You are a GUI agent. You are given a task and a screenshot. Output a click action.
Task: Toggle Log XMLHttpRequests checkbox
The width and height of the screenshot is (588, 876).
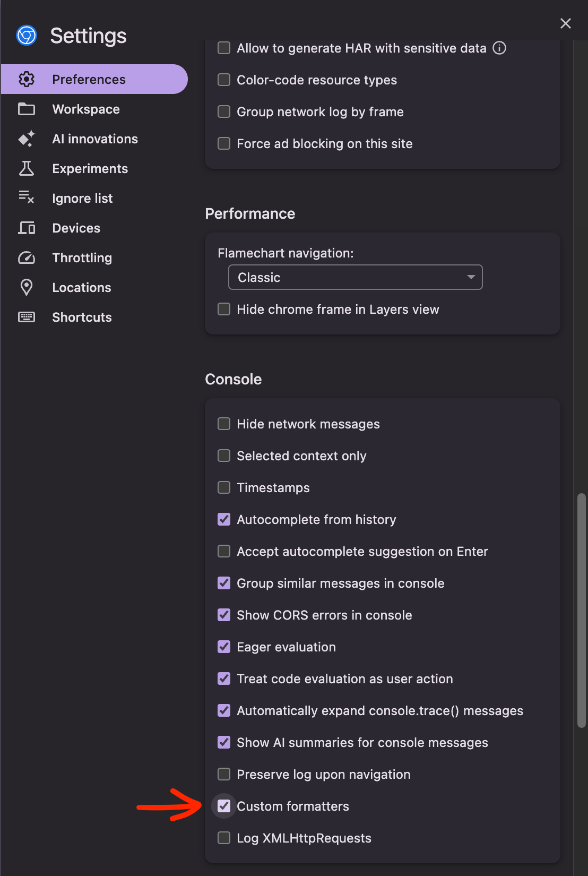tap(224, 838)
